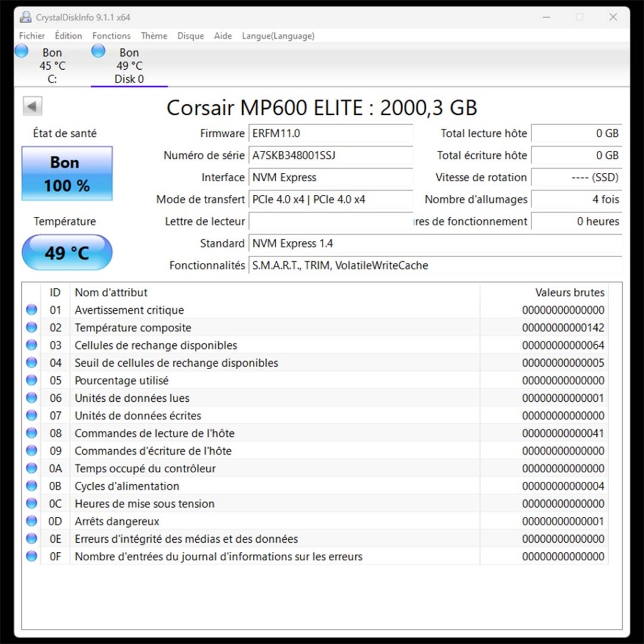Click the Interface field NVM Express
The image size is (644, 644).
click(331, 177)
